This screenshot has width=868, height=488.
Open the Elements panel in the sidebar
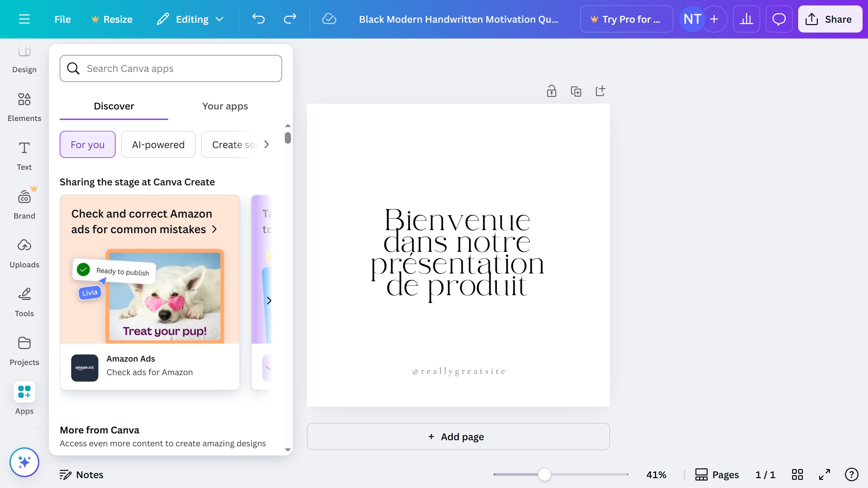pyautogui.click(x=24, y=107)
